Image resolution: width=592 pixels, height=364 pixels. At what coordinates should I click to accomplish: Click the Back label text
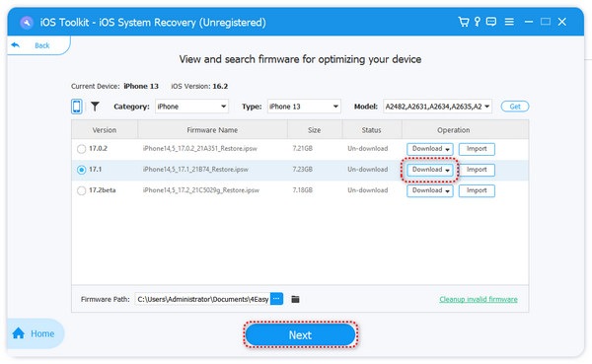tap(41, 45)
